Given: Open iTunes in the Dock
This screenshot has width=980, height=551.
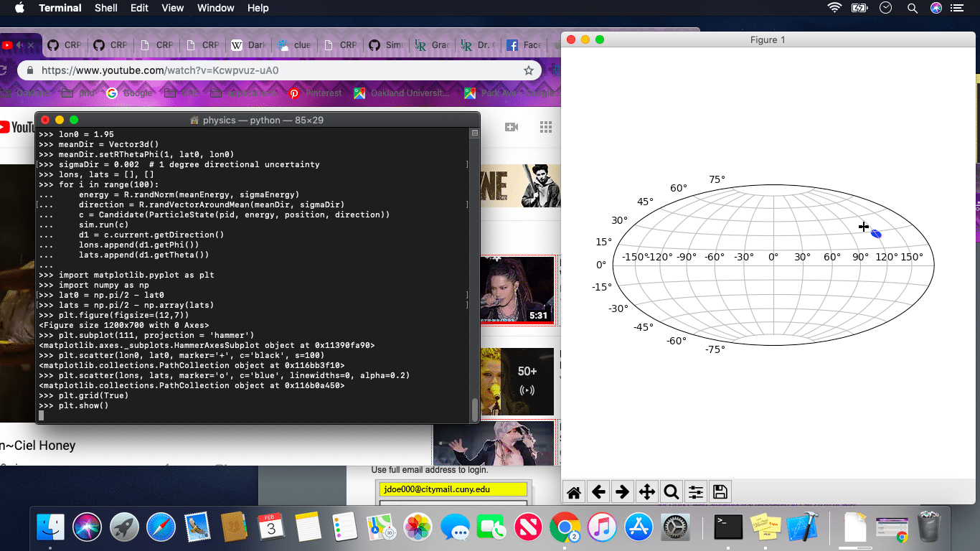Looking at the screenshot, I should coord(601,528).
